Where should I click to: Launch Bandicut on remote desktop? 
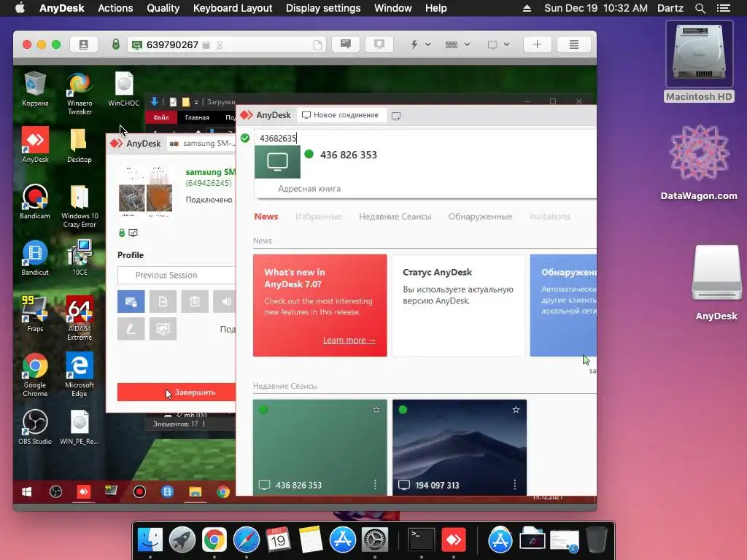tap(35, 257)
